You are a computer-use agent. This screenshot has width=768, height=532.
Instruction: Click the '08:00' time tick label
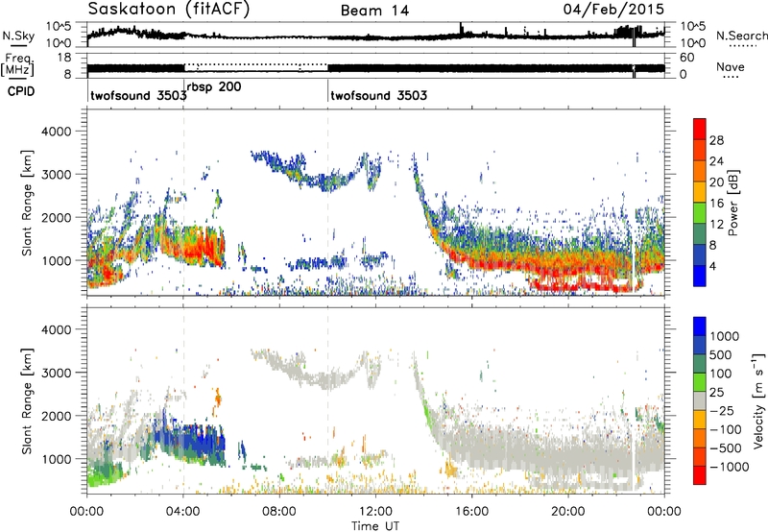point(279,512)
